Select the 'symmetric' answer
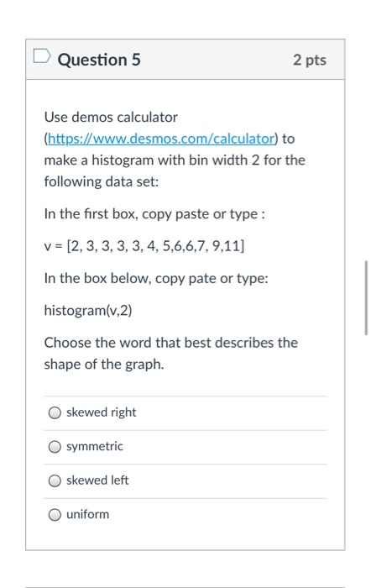Screen dimensions: 371x588 point(55,447)
